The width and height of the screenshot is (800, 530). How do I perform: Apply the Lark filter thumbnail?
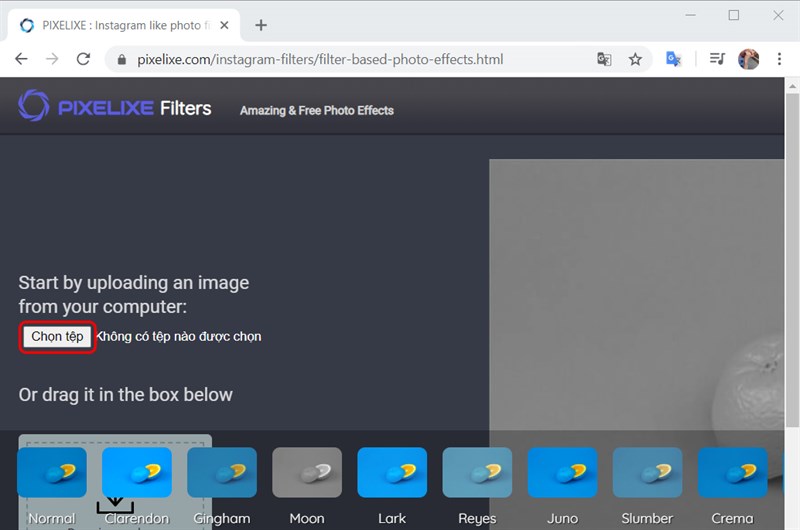pyautogui.click(x=392, y=472)
